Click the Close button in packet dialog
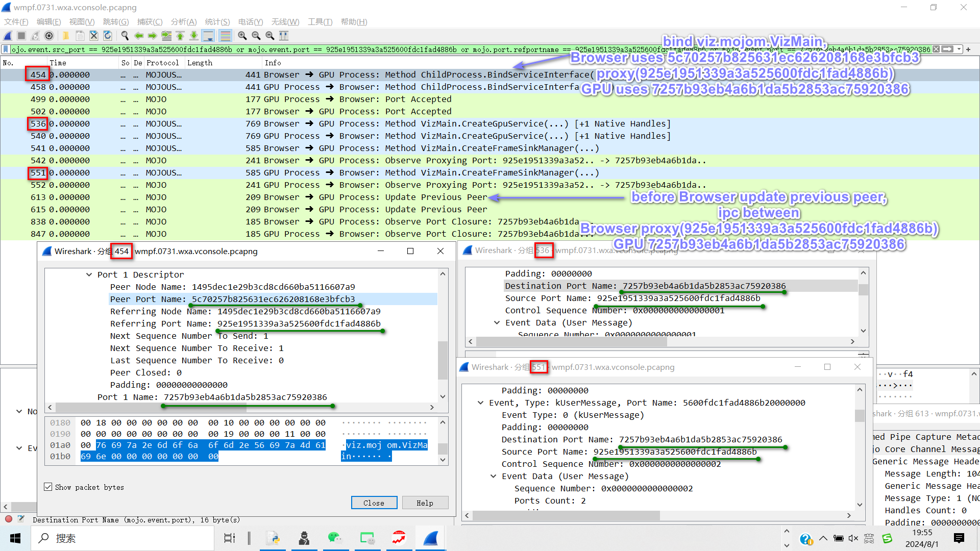Screen dimensions: 980x551 pyautogui.click(x=374, y=503)
